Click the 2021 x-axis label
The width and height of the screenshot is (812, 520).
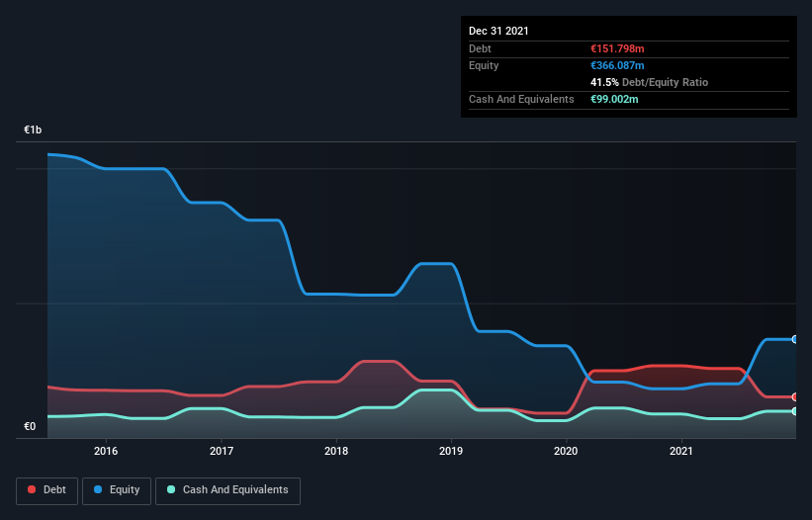tap(681, 451)
